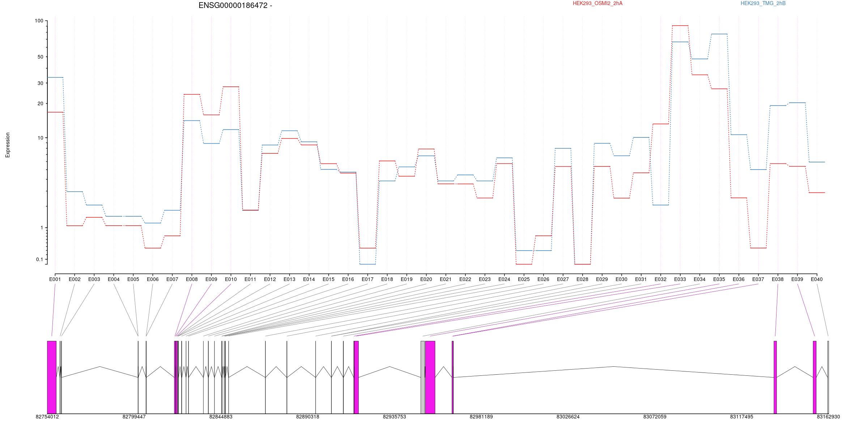
Task: Click exon label E034
Action: coord(699,279)
